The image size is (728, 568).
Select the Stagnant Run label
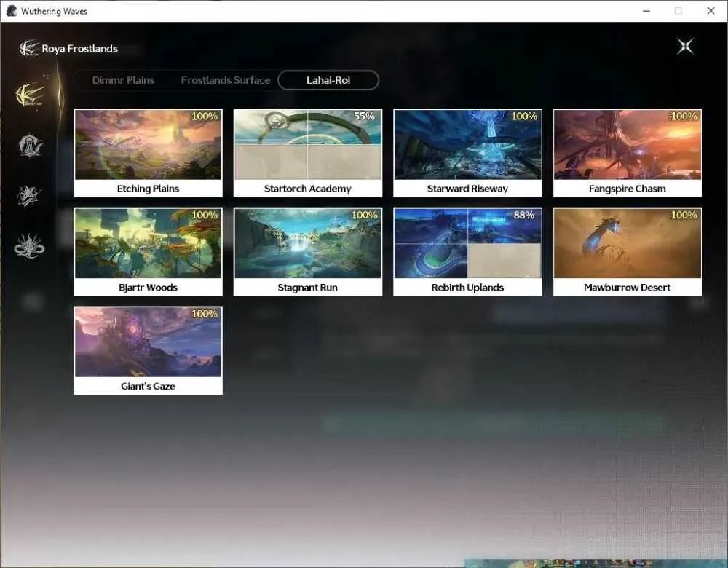308,287
